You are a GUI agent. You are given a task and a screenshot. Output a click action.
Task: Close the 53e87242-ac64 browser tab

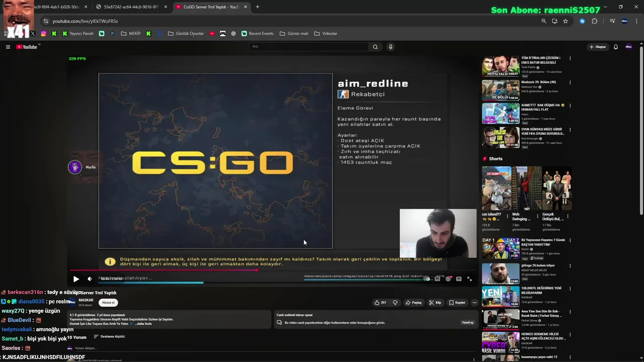point(166,7)
